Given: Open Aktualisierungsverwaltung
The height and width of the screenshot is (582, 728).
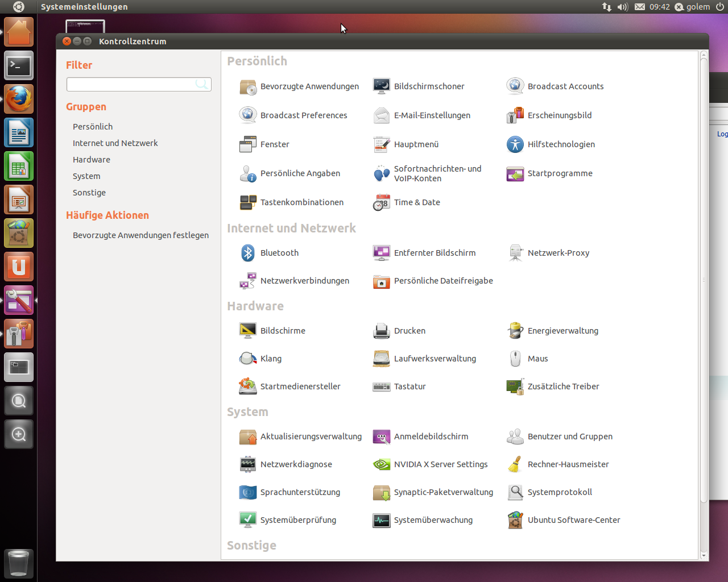Looking at the screenshot, I should [311, 437].
